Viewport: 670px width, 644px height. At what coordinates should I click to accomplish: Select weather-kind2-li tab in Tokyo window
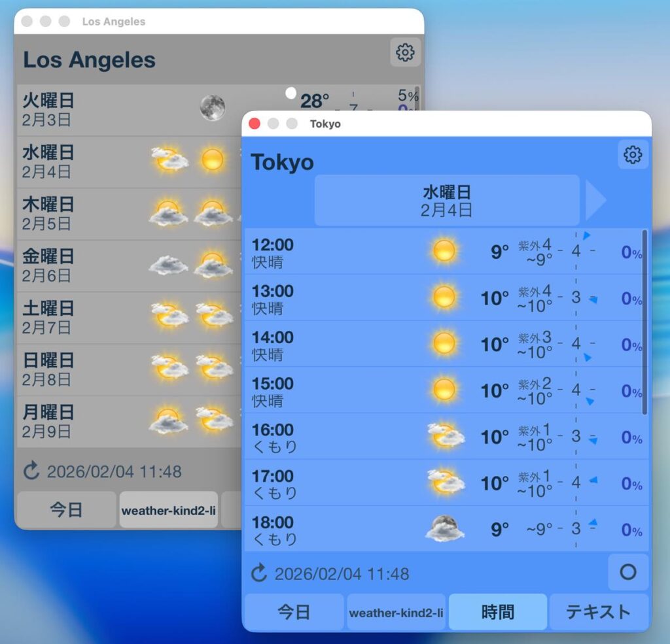(396, 613)
